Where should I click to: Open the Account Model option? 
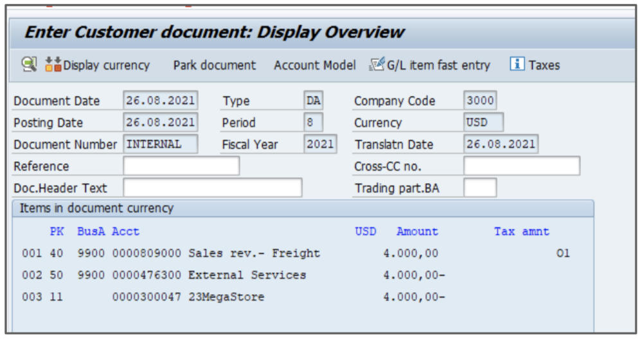coord(314,65)
